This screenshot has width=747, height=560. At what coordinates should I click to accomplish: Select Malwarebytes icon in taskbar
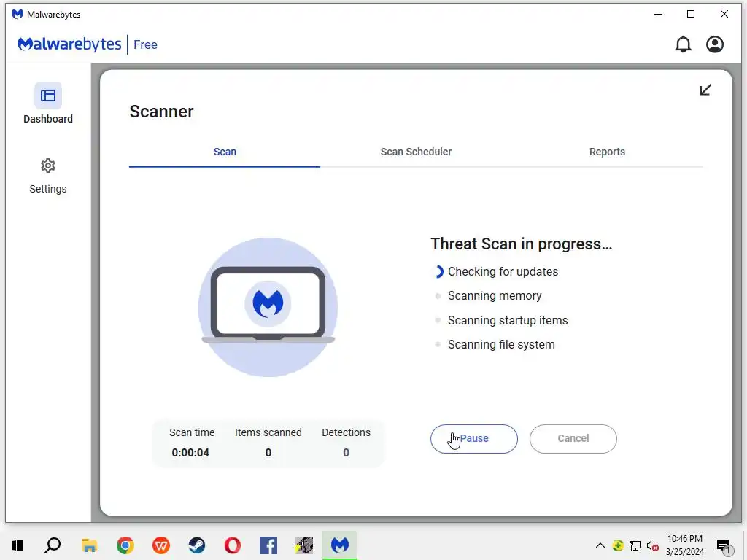point(340,545)
